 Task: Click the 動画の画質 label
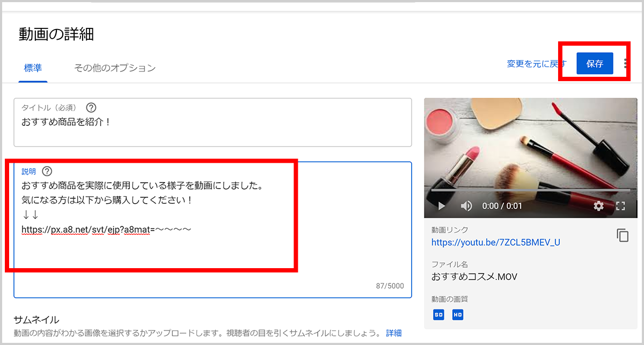pos(450,299)
